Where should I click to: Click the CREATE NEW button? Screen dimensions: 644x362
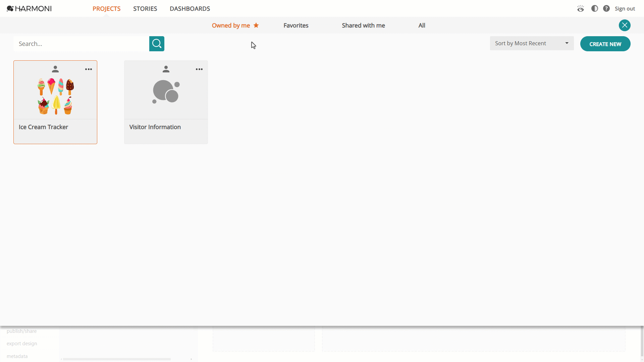click(605, 44)
